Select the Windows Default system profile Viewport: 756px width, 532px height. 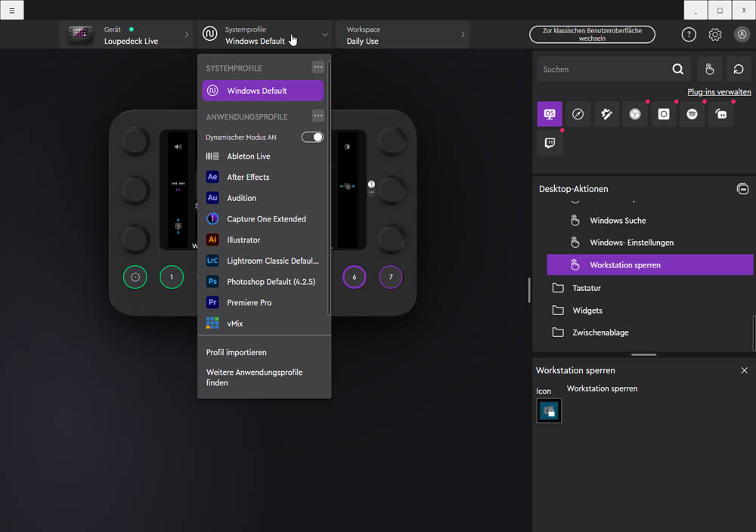click(x=263, y=91)
